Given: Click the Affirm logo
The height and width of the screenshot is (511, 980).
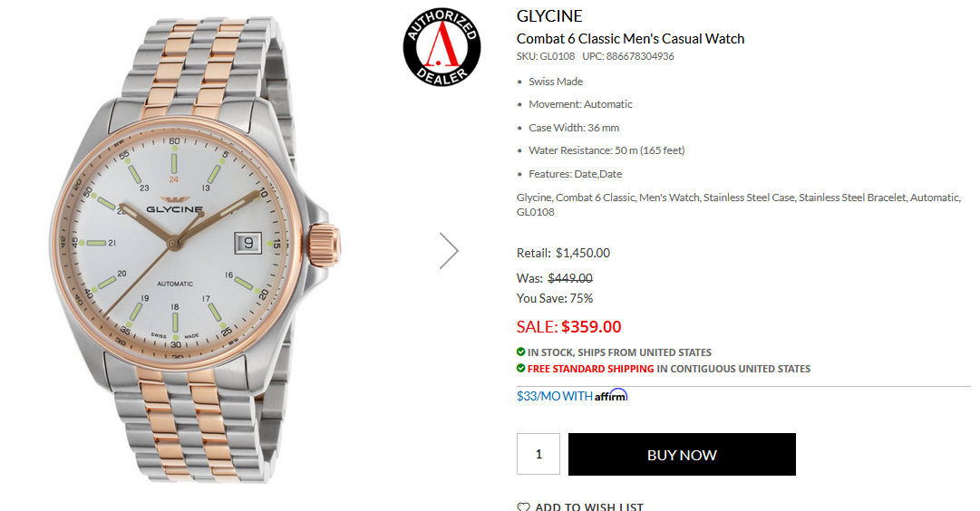Looking at the screenshot, I should tap(611, 395).
